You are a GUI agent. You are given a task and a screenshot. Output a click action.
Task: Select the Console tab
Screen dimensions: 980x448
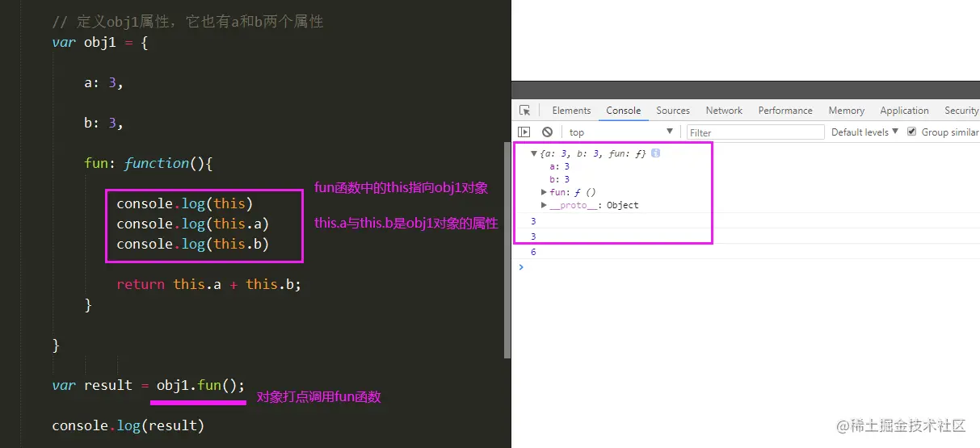pyautogui.click(x=623, y=111)
